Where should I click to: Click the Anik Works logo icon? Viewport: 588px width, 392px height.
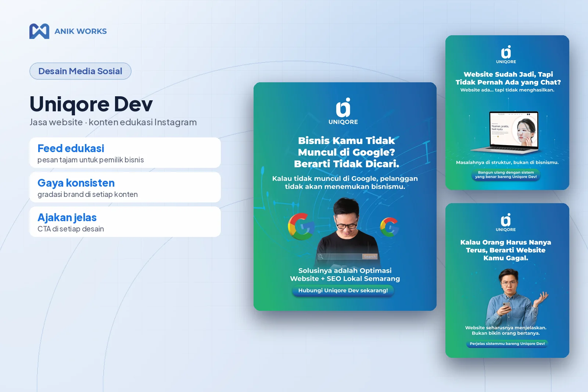click(x=39, y=31)
